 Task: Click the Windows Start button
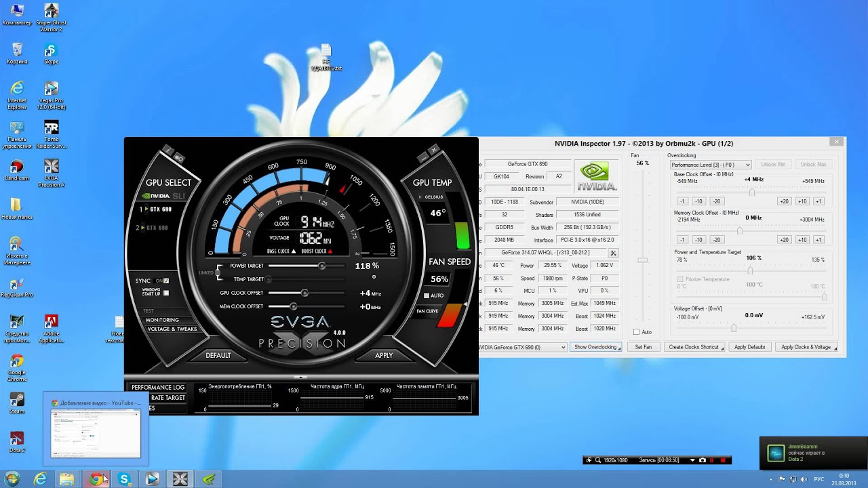[12, 479]
